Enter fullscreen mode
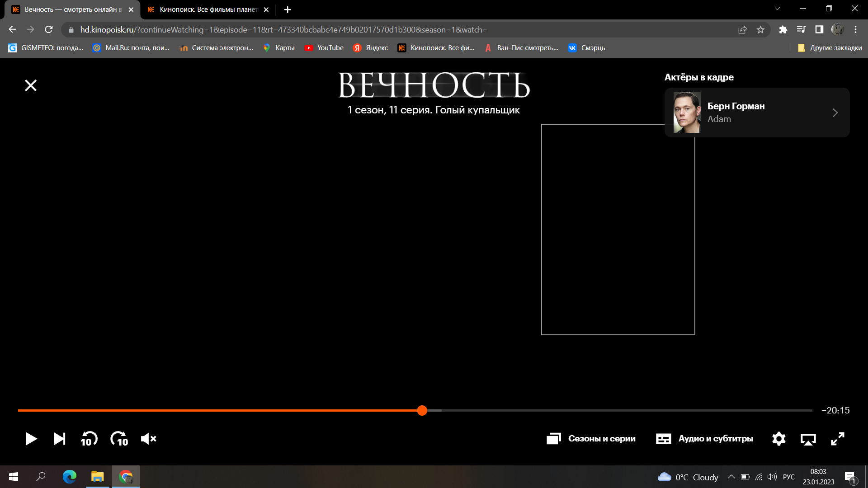868x488 pixels. [838, 439]
